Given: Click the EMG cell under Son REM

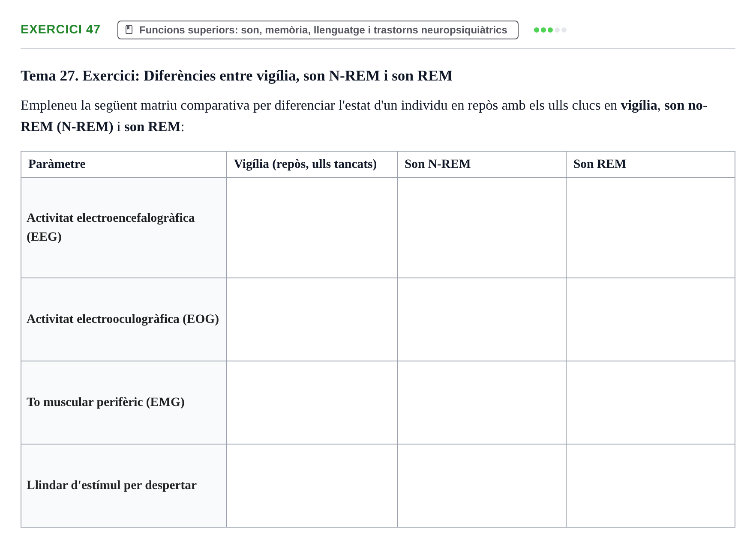Looking at the screenshot, I should 651,403.
